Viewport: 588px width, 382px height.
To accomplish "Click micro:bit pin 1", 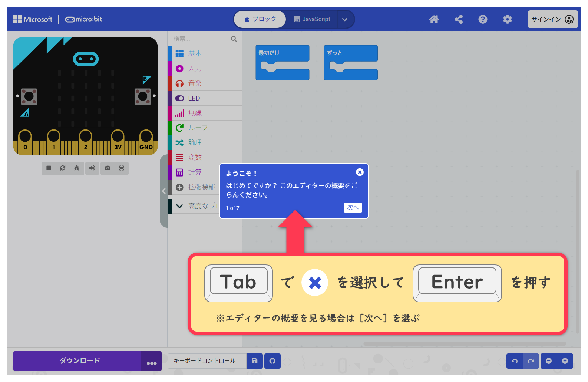I will [54, 142].
